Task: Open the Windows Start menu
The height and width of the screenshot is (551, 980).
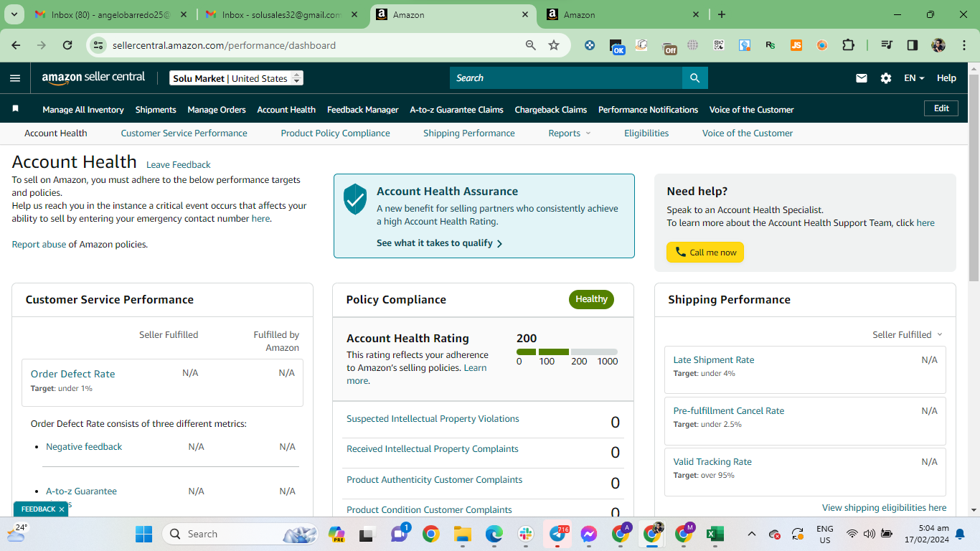Action: (x=143, y=534)
